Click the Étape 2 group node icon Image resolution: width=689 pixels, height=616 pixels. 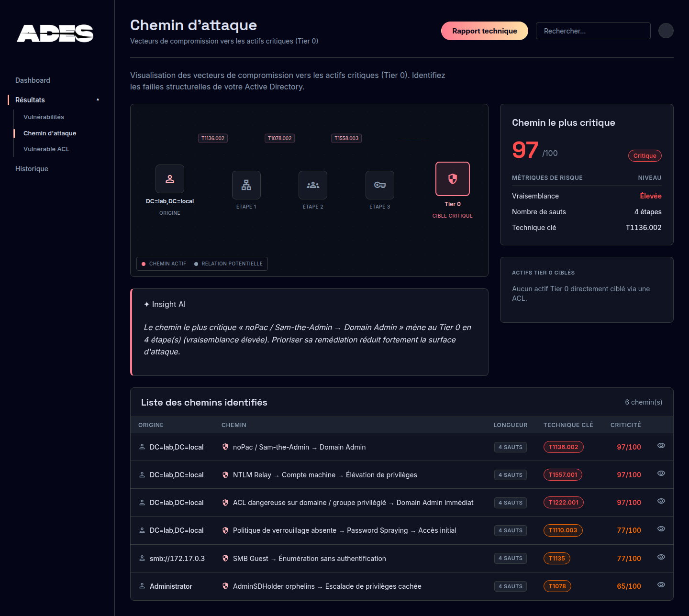tap(313, 185)
